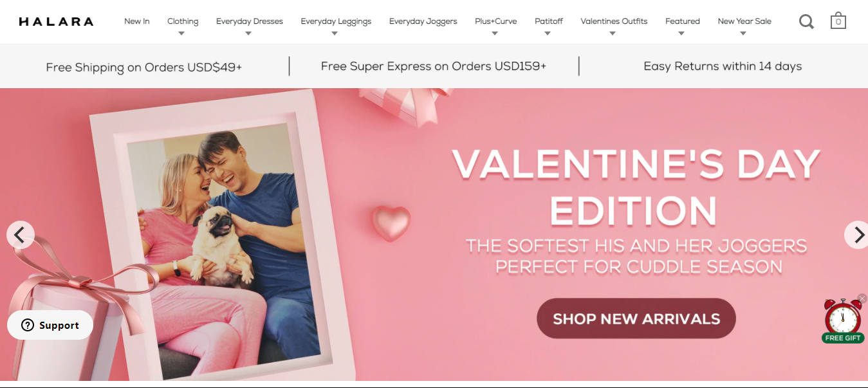Open the search magnifier icon
This screenshot has height=388, width=868.
(806, 22)
